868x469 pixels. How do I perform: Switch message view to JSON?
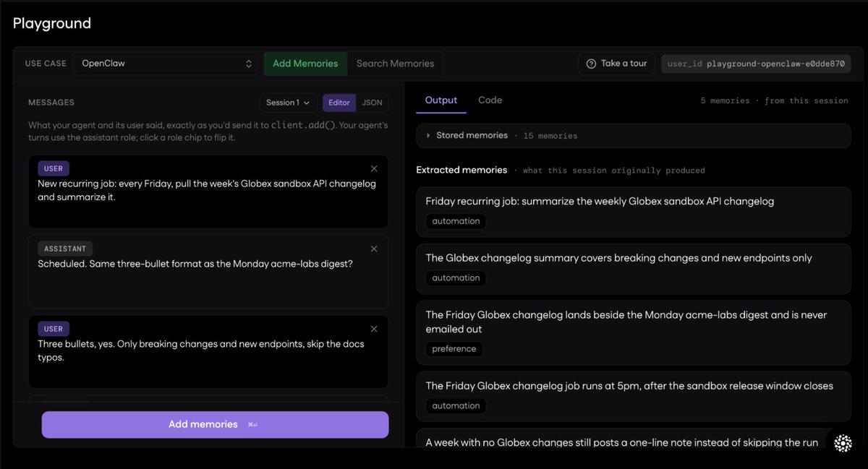click(x=372, y=103)
